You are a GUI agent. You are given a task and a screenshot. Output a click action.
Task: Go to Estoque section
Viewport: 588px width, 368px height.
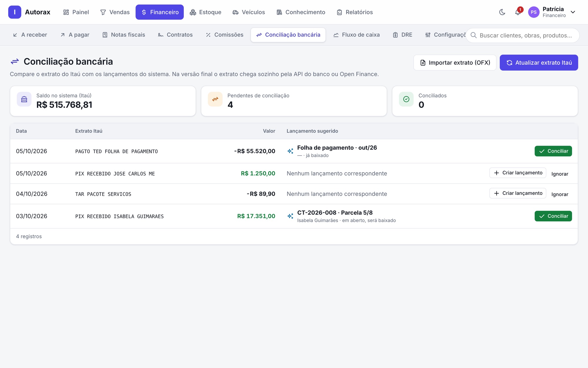click(206, 12)
